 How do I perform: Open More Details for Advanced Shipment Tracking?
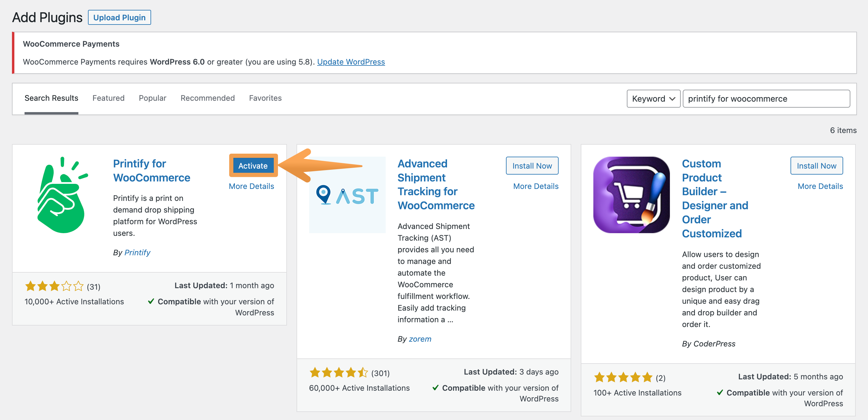click(536, 186)
